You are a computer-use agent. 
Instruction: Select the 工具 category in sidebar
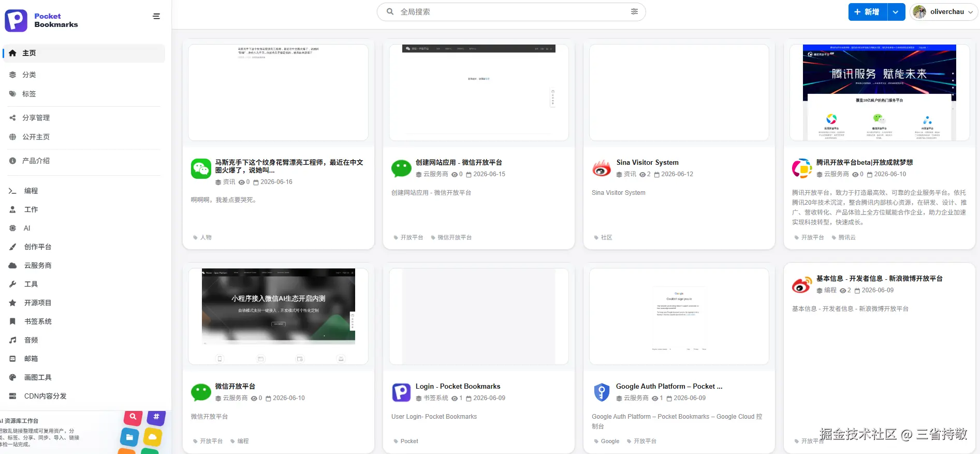(84, 284)
